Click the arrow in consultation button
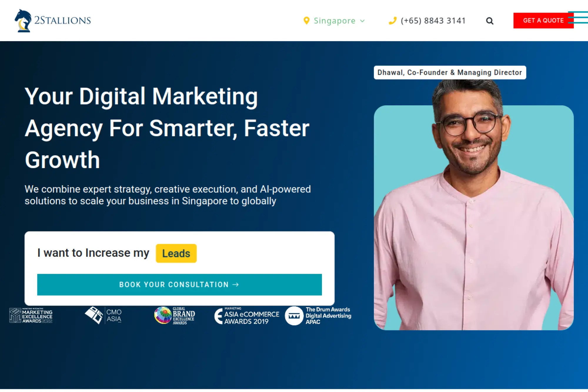Image resolution: width=588 pixels, height=392 pixels. 235,284
